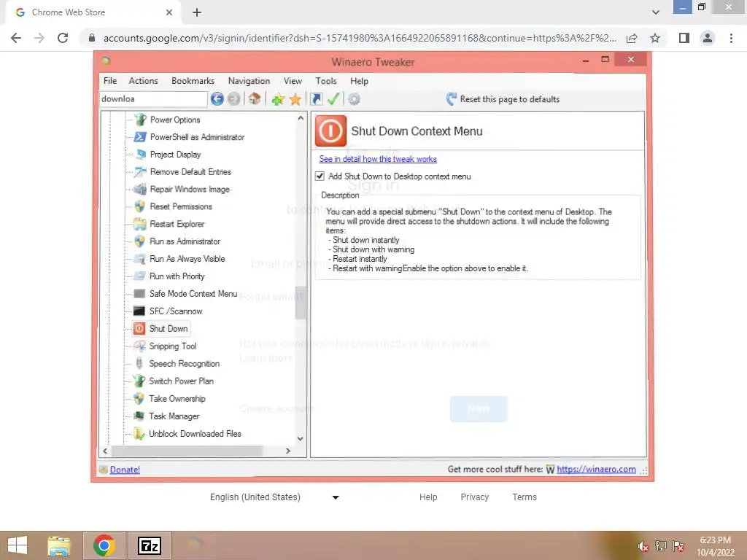Open a new Chrome tab
Viewport: 747px width, 560px height.
(x=197, y=12)
